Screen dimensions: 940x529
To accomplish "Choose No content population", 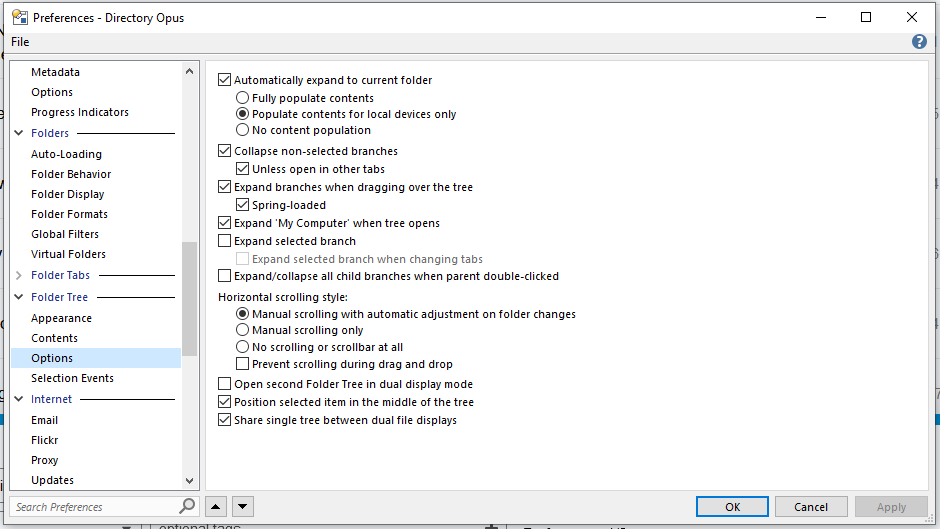I will click(x=242, y=130).
